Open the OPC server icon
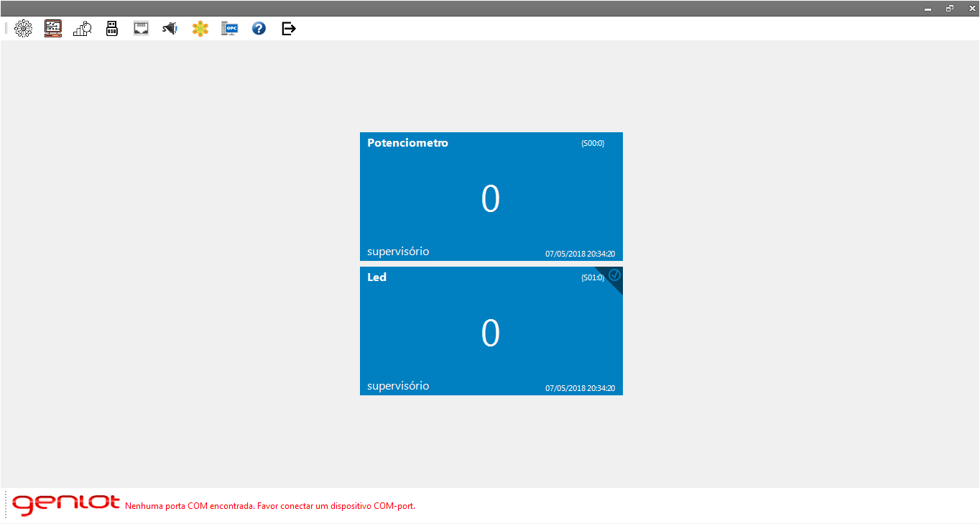This screenshot has height=529, width=980. [x=230, y=29]
